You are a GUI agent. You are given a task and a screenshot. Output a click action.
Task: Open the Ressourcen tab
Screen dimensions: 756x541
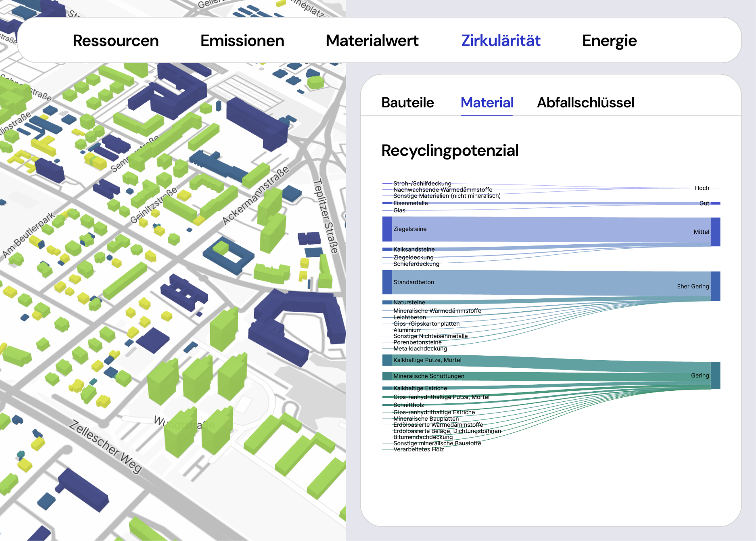(116, 41)
